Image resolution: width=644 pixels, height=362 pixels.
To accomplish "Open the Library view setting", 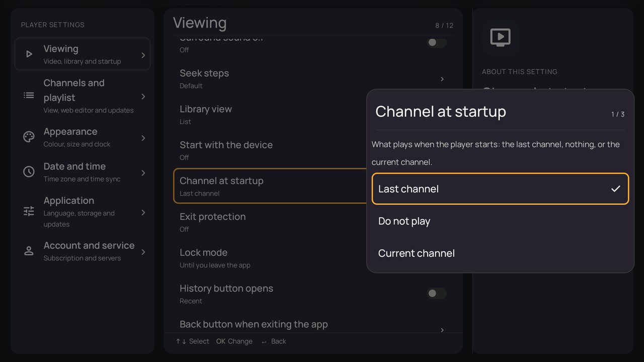I will (x=313, y=115).
